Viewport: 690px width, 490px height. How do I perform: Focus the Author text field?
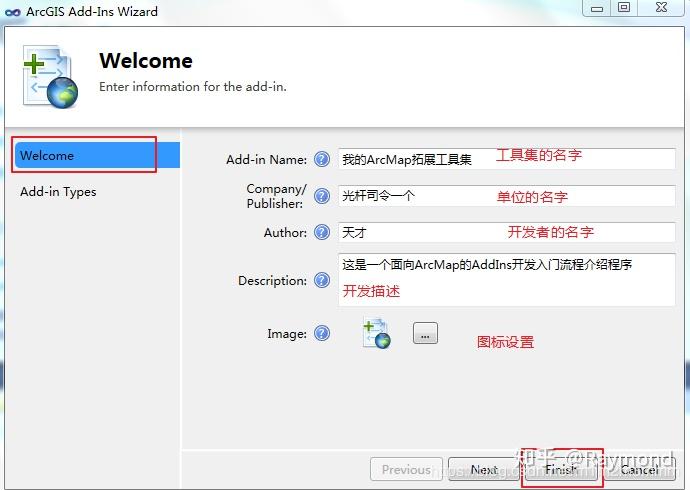coord(506,232)
